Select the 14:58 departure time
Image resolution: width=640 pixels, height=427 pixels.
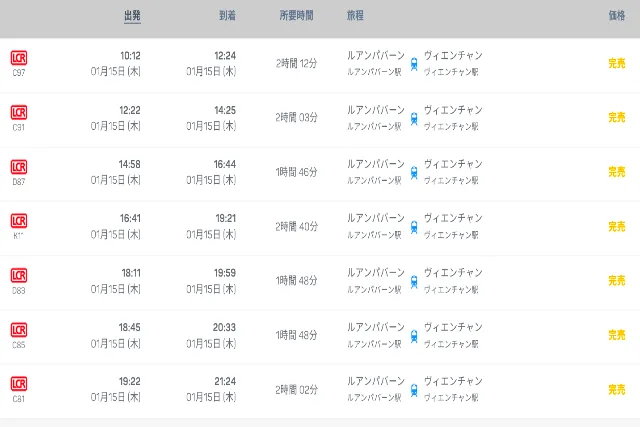coord(130,165)
